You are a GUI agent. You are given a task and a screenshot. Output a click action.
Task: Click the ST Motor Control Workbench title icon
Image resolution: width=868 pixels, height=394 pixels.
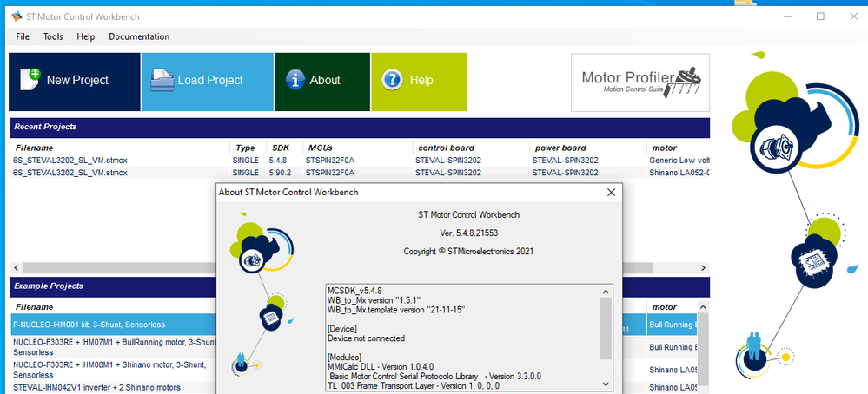pos(17,16)
